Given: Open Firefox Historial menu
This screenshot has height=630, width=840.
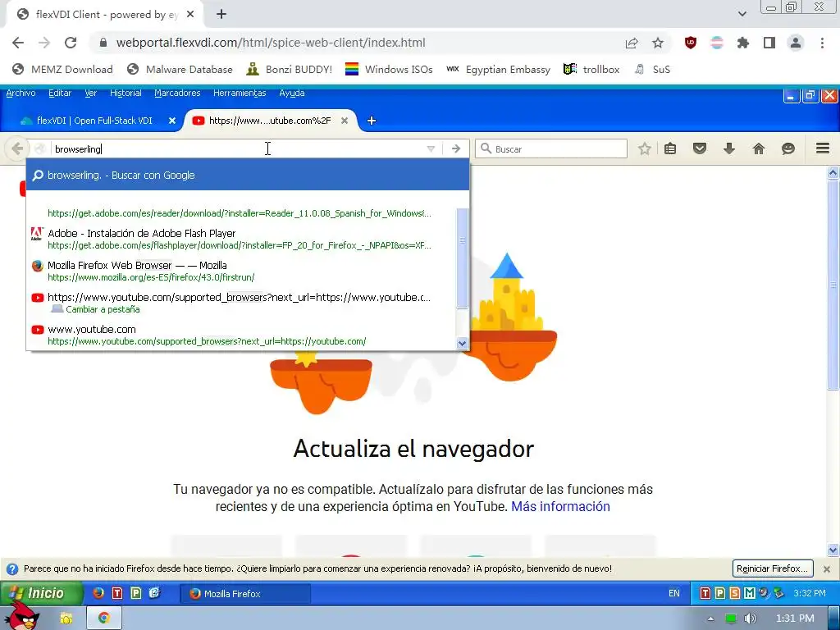Looking at the screenshot, I should pos(126,94).
